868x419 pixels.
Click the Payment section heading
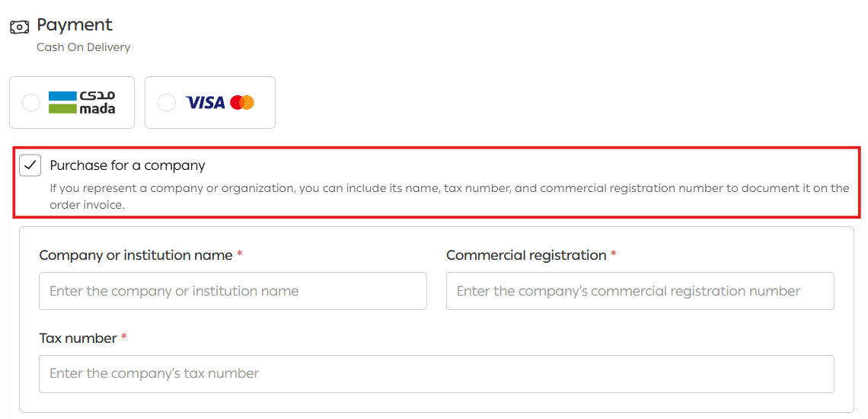(x=75, y=25)
